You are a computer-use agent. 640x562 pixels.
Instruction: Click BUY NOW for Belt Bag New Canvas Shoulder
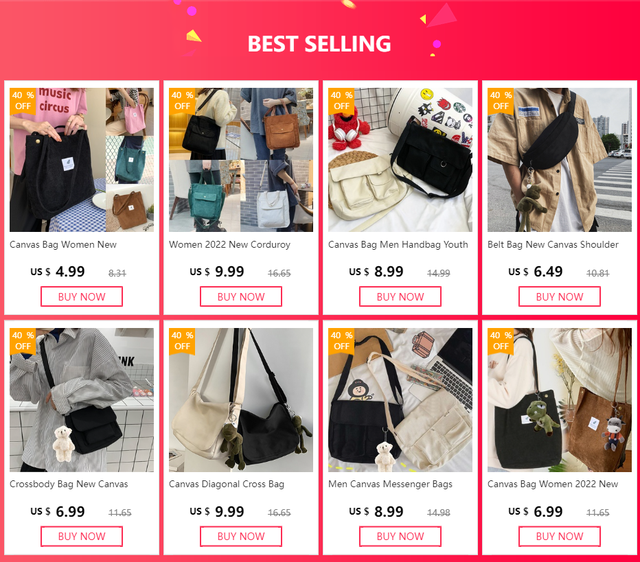click(560, 297)
